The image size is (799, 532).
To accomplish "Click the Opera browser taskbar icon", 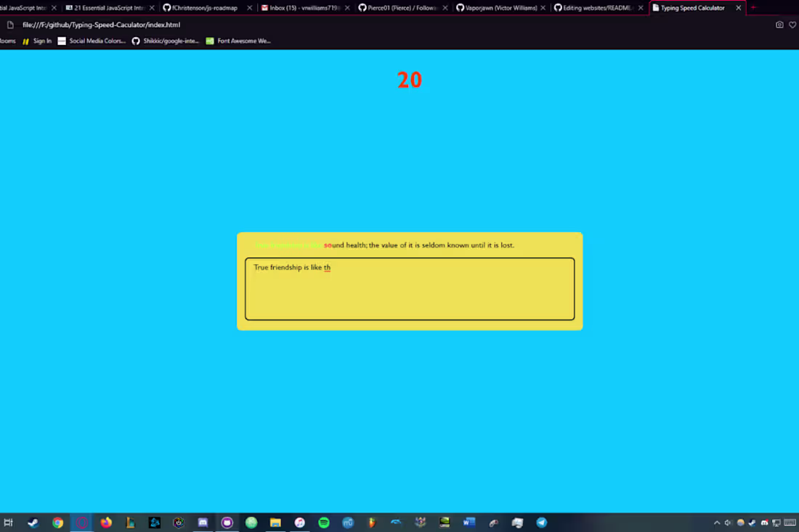I will pyautogui.click(x=81, y=523).
